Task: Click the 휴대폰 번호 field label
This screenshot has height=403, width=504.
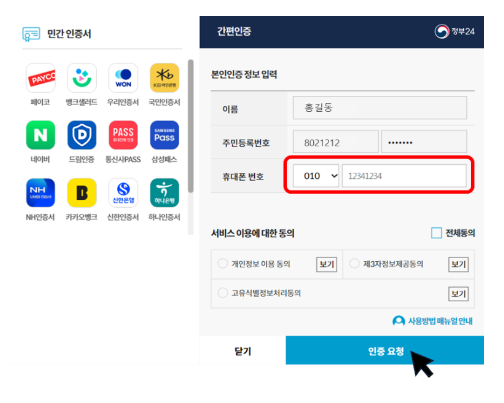Action: point(243,177)
